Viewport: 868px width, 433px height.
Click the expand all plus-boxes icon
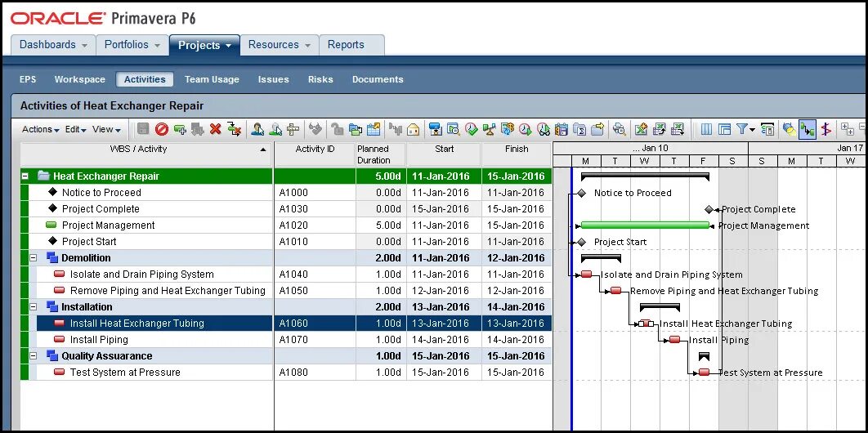pos(847,129)
